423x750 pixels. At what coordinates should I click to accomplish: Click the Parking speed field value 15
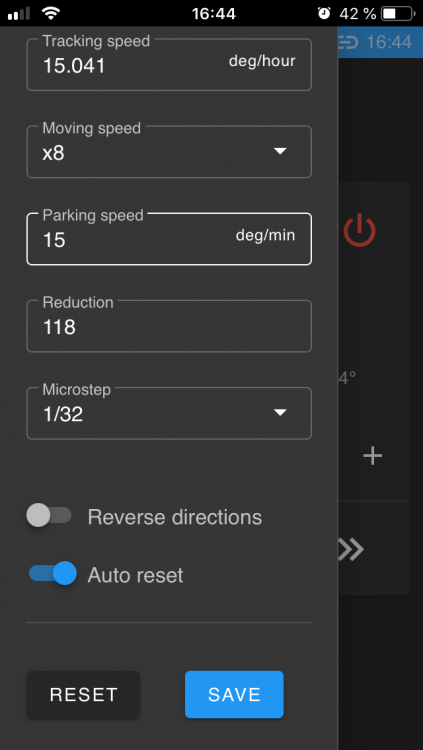click(54, 240)
